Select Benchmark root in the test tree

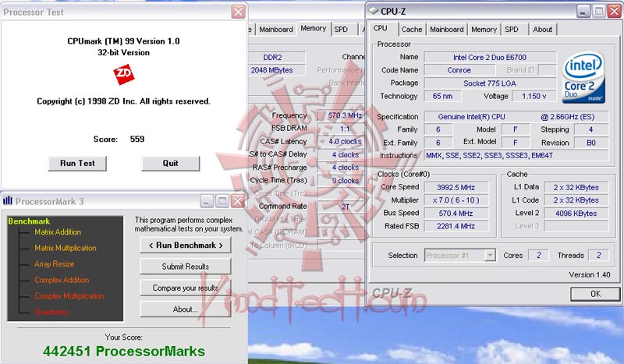pos(29,221)
